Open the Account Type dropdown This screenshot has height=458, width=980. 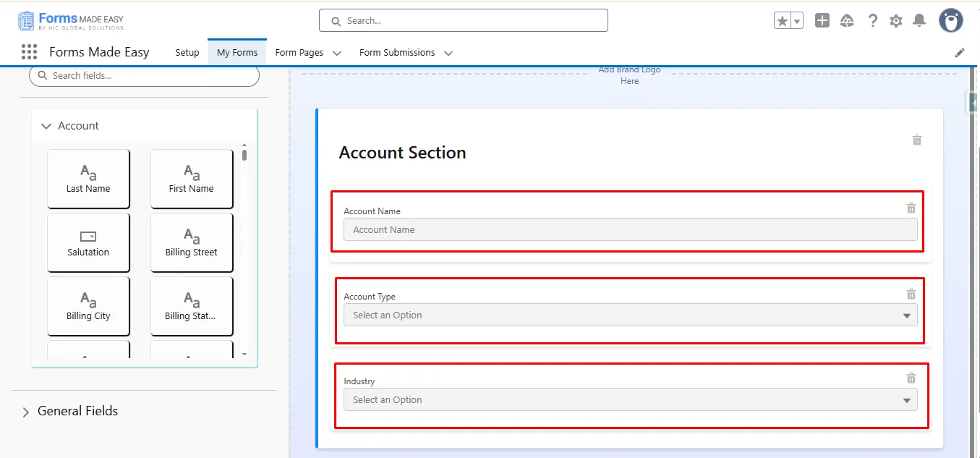pos(630,315)
